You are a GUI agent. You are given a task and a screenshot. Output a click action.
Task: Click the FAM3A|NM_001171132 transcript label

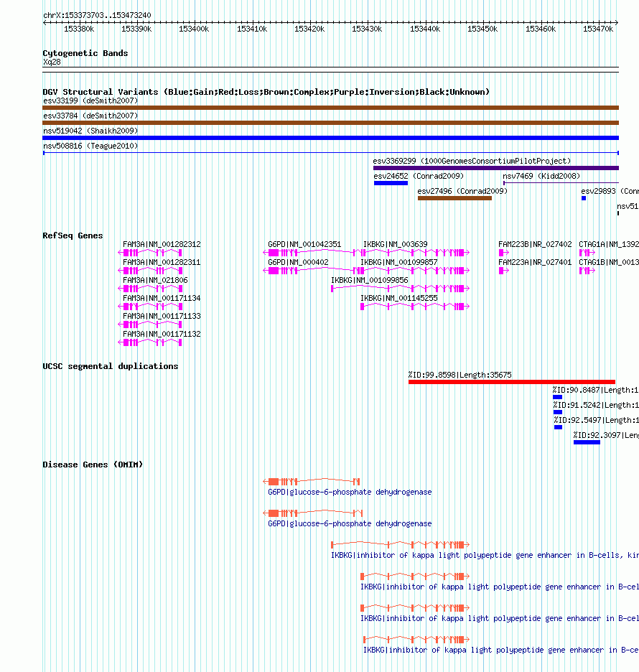(162, 335)
